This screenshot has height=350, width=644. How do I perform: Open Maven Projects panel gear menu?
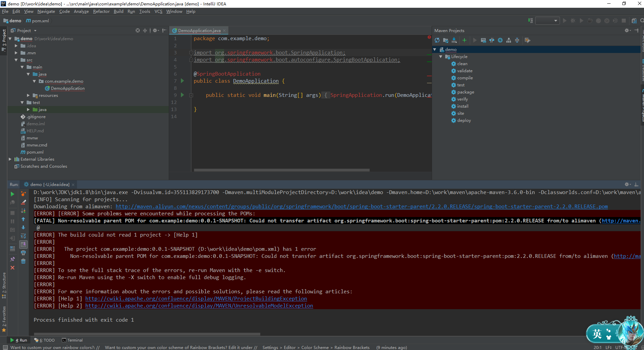628,30
